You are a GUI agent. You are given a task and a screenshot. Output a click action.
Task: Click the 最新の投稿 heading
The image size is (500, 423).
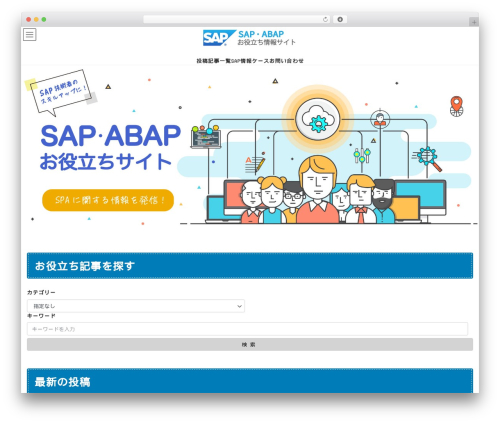coord(62,382)
